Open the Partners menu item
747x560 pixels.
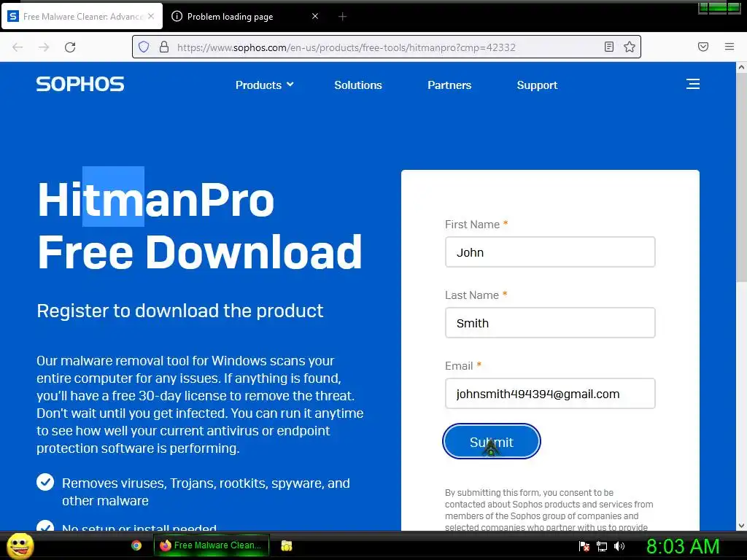coord(449,85)
